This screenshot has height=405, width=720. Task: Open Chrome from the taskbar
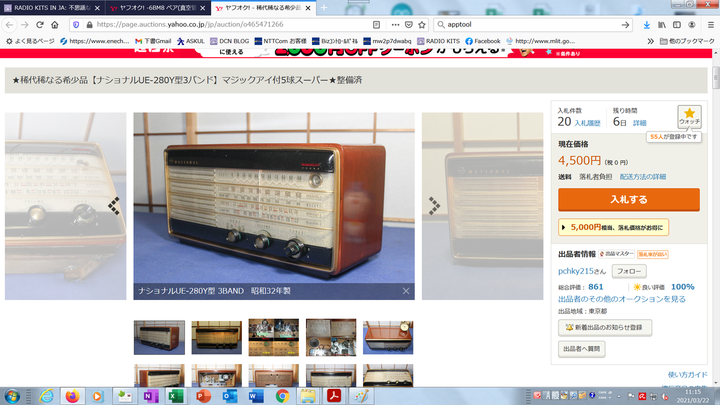coord(282,396)
